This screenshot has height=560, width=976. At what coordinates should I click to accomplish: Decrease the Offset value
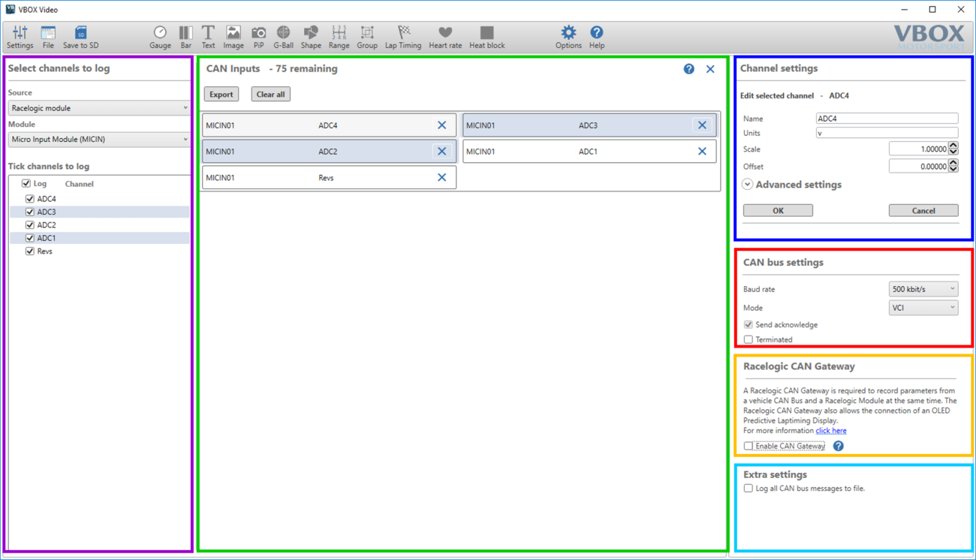(x=953, y=170)
